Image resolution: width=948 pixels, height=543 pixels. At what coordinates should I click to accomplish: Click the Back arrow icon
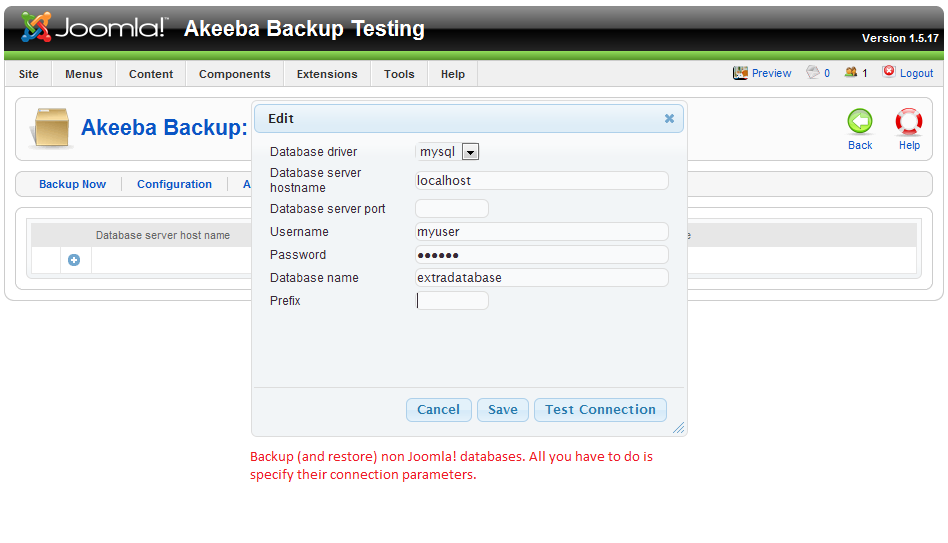coord(860,122)
